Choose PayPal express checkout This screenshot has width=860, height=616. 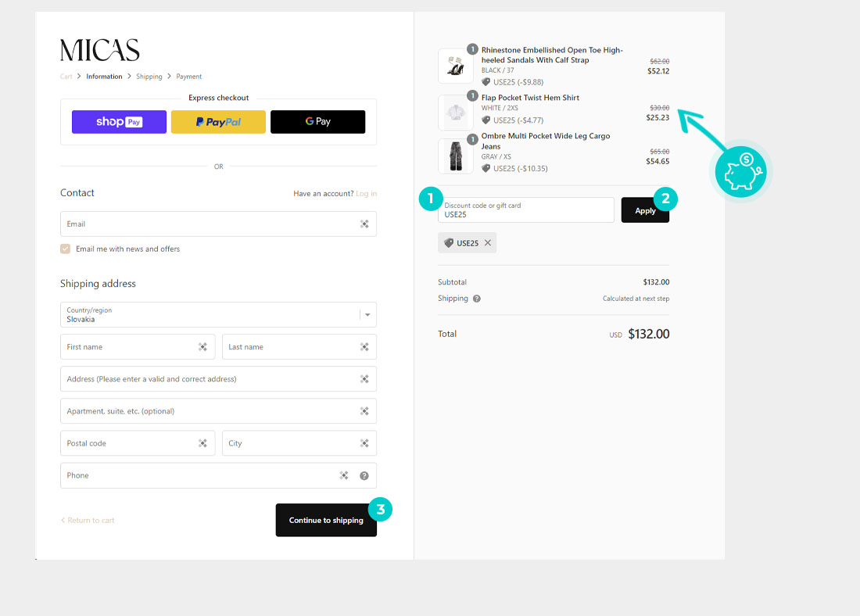[218, 122]
